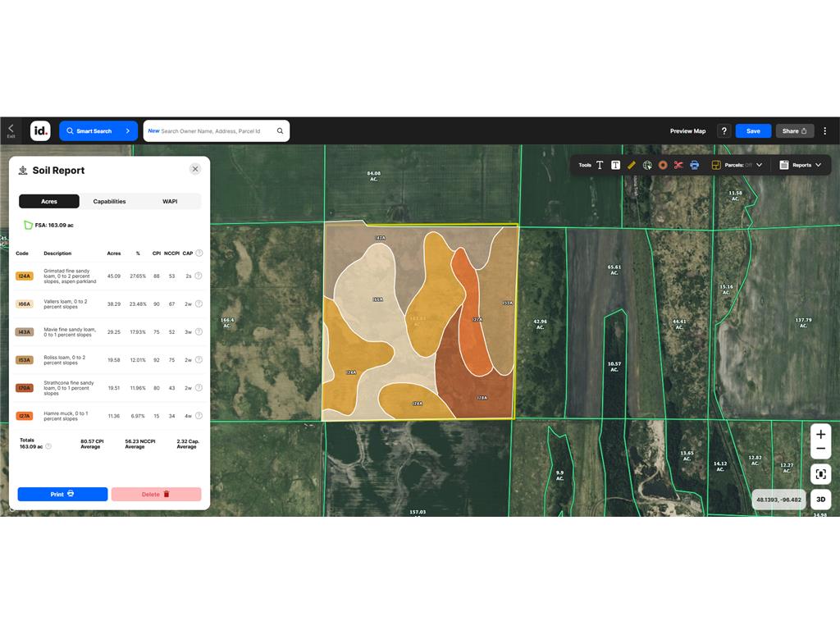Open the three-dot more options menu

click(825, 130)
